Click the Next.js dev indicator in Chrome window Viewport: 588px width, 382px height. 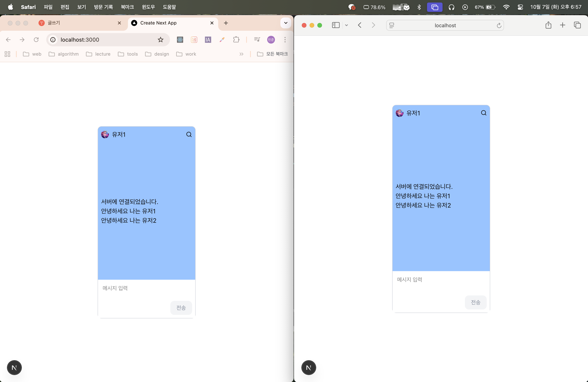click(x=14, y=367)
